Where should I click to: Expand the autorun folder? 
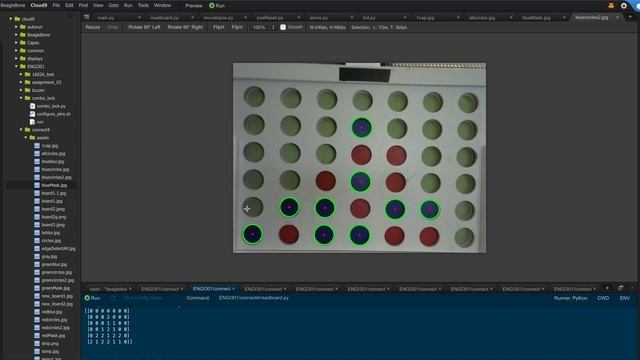(16, 27)
